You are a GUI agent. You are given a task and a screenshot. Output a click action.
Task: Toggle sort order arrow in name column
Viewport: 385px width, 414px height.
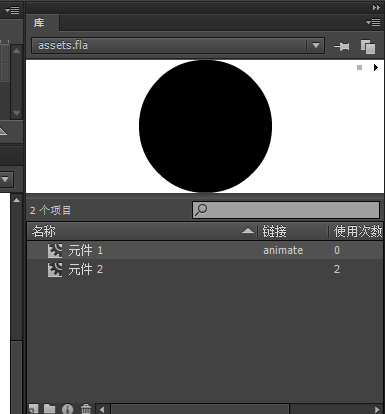(248, 231)
